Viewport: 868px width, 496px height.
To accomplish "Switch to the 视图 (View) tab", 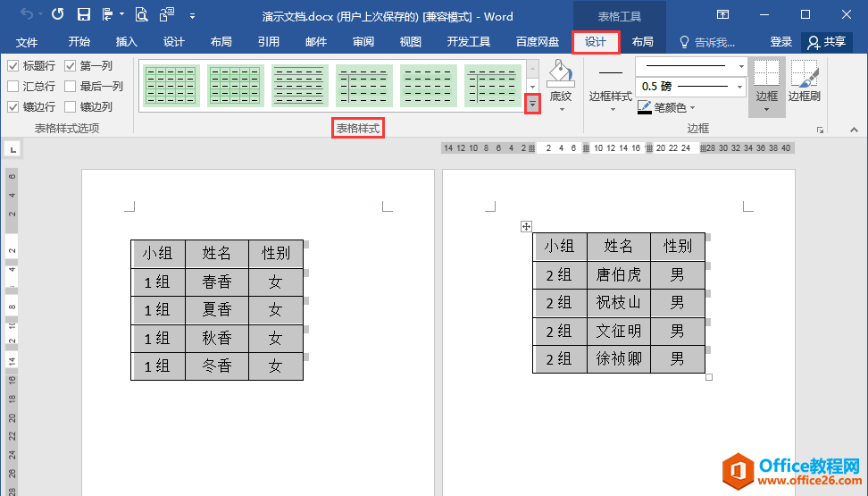I will 410,42.
